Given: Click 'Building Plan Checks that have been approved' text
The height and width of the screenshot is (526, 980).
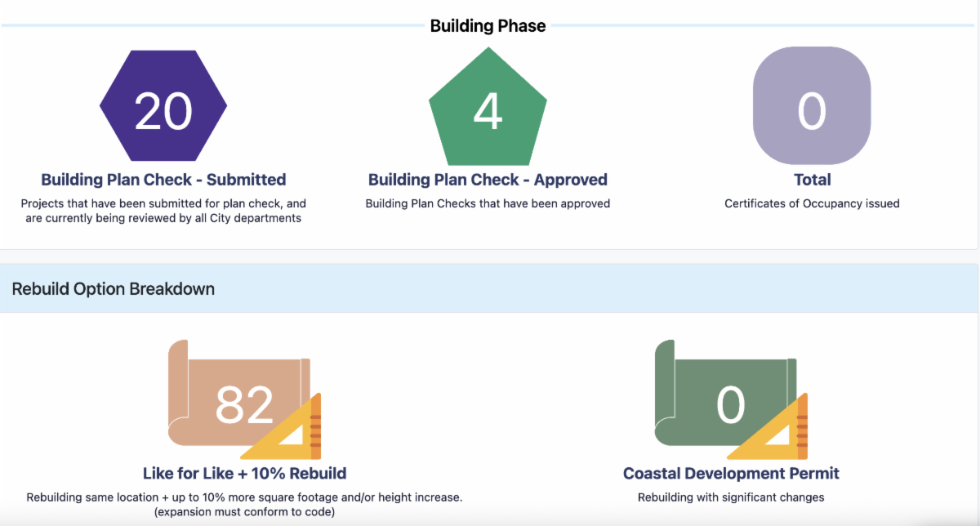Looking at the screenshot, I should 488,203.
